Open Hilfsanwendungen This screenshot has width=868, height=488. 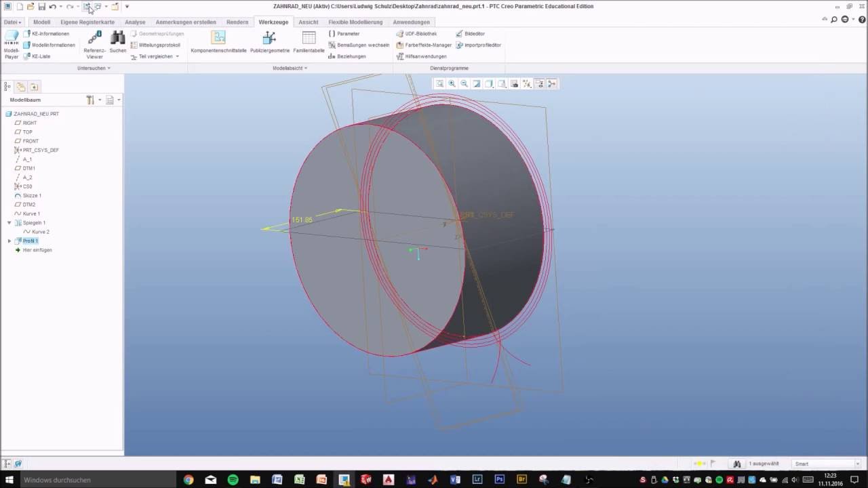click(421, 56)
